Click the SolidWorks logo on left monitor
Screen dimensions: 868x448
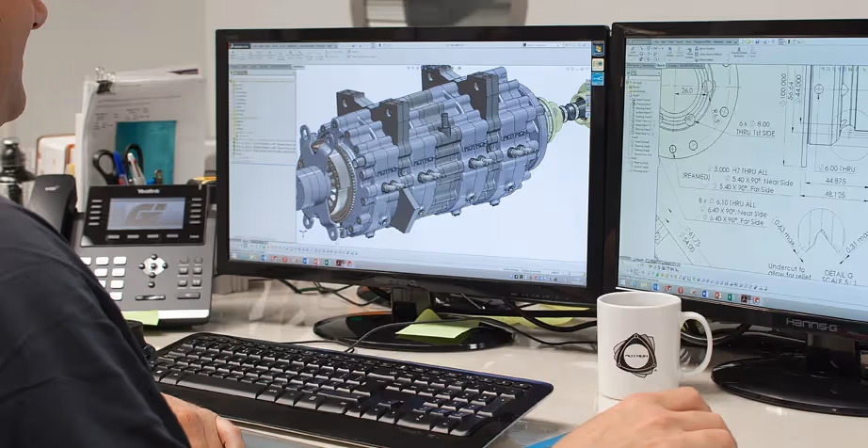click(239, 46)
